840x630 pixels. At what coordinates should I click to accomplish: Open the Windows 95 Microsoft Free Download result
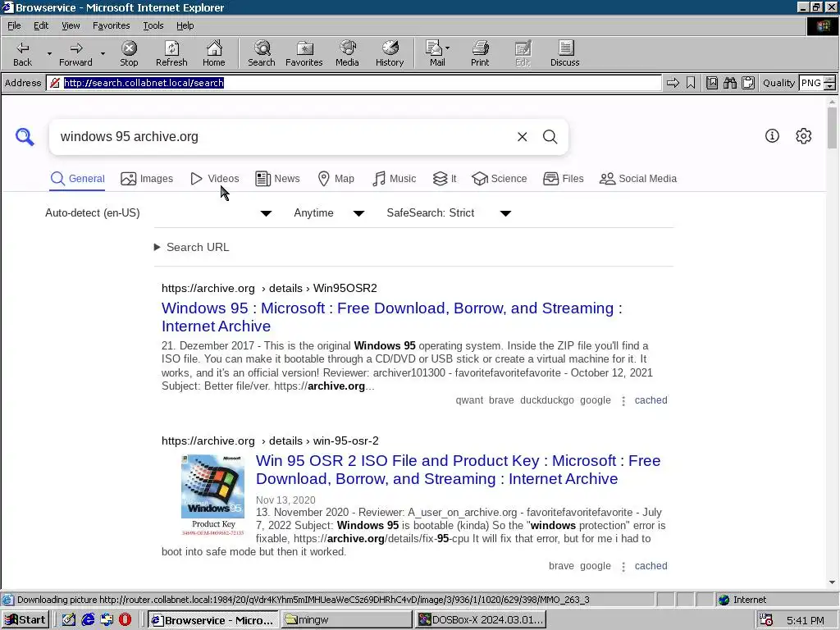tap(391, 317)
